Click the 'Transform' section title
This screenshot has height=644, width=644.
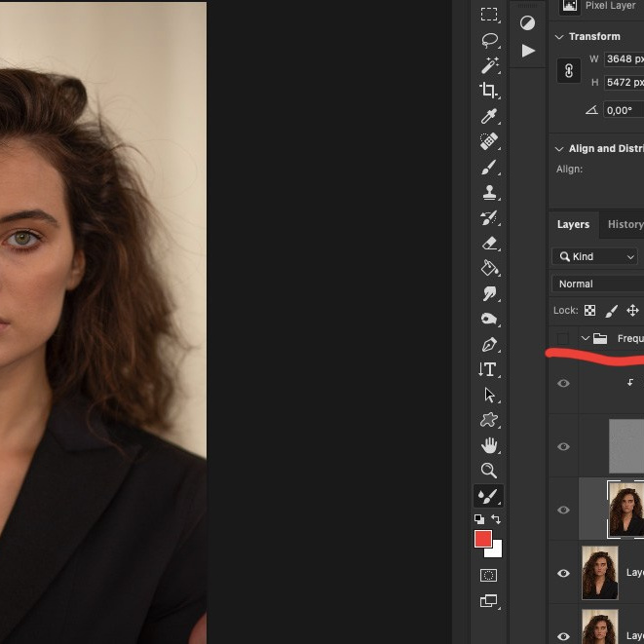coord(594,37)
